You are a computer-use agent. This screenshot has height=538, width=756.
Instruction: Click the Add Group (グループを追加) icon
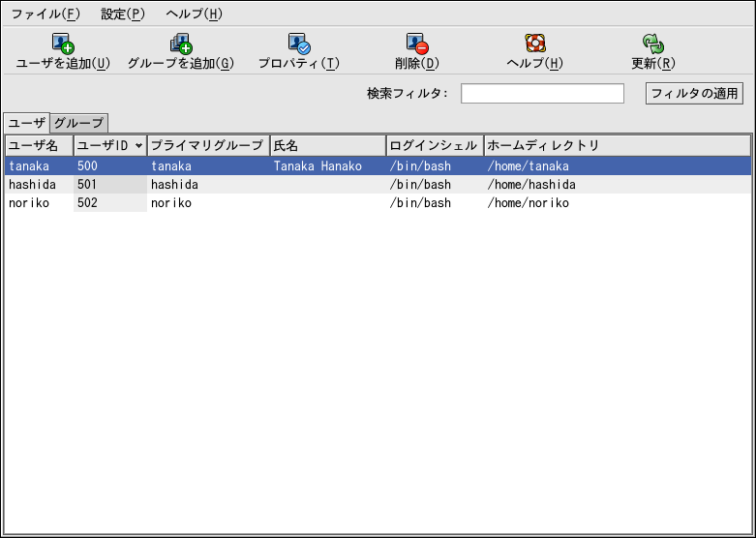[x=181, y=44]
